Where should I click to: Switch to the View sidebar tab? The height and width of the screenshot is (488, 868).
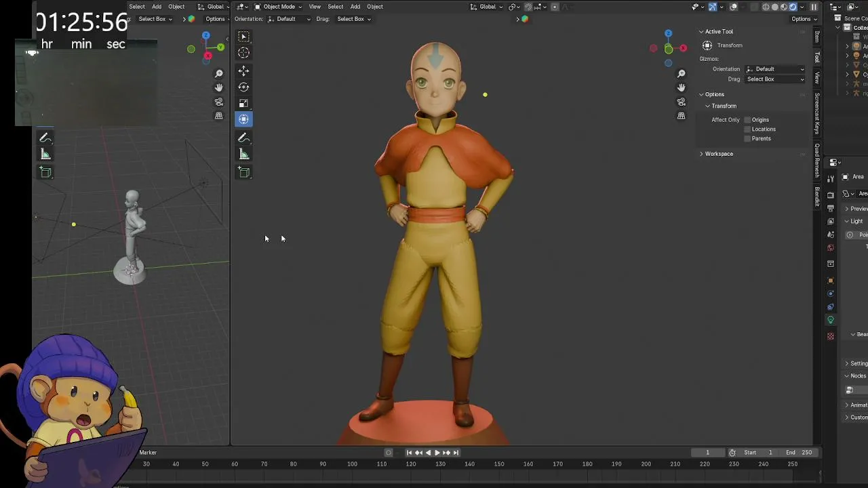coord(817,78)
